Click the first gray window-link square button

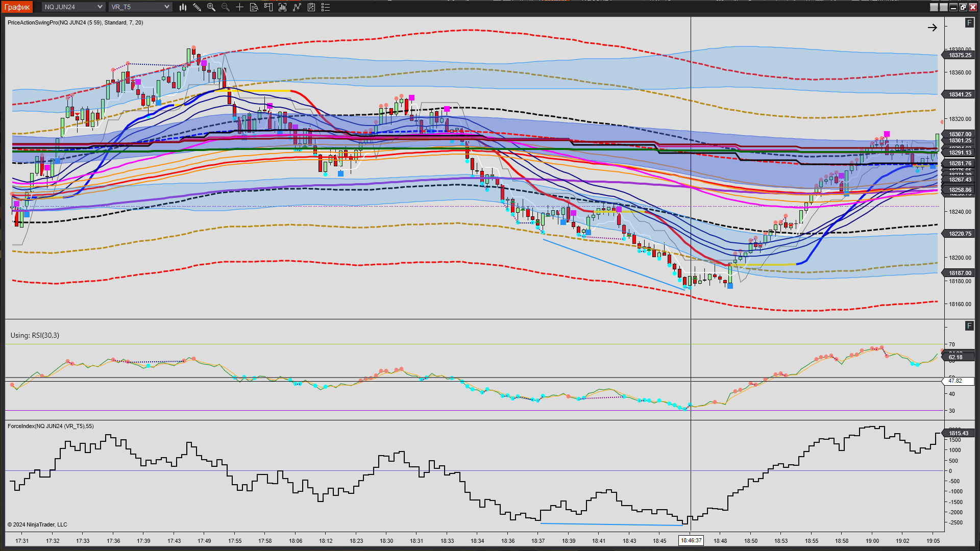[934, 7]
